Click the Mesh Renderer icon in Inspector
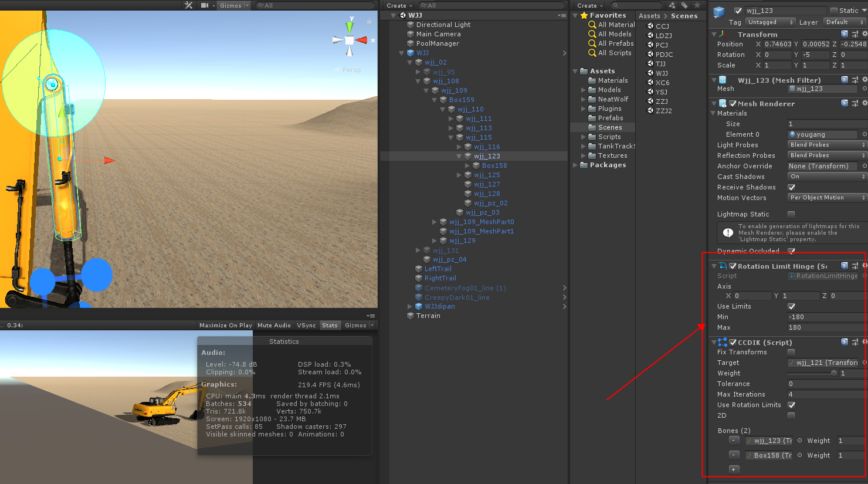Screen dimensions: 868x484 pyautogui.click(x=721, y=103)
